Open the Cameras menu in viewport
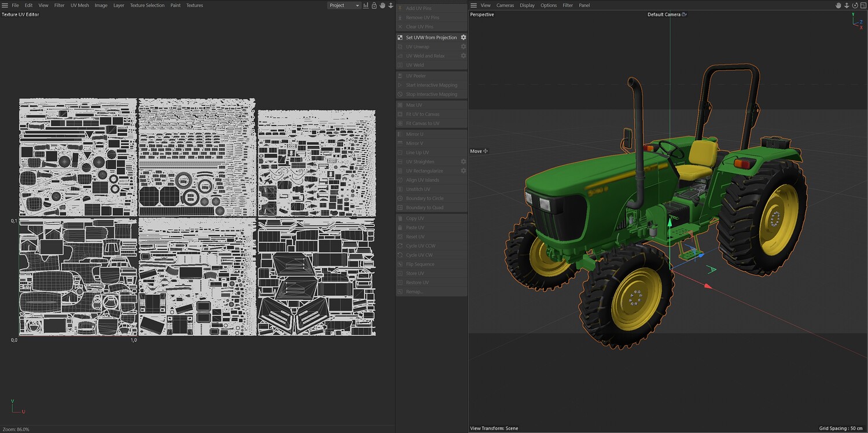 [505, 5]
